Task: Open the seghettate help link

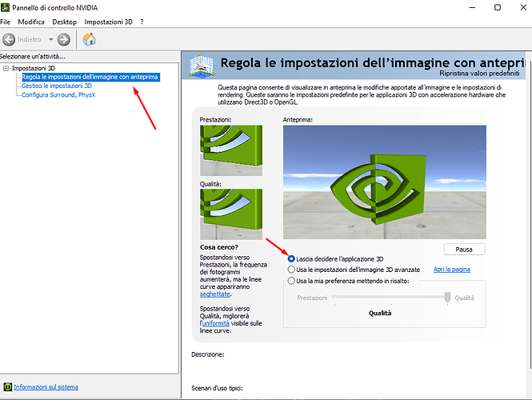Action: click(x=214, y=294)
